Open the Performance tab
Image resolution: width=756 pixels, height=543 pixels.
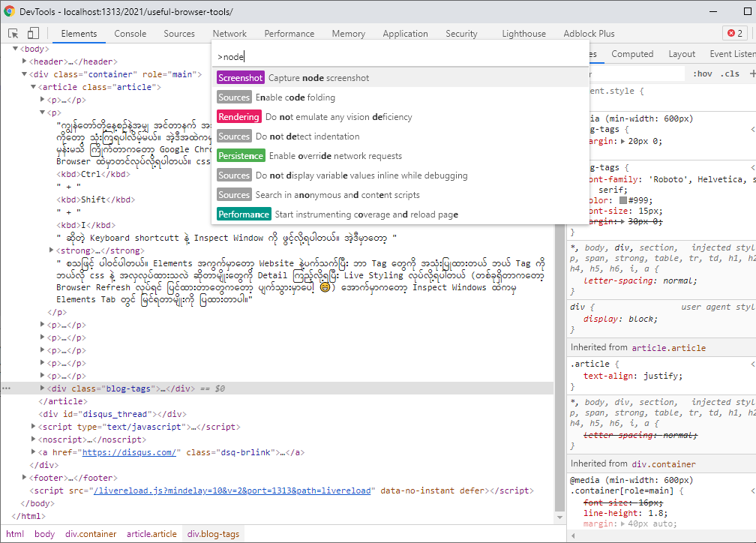coord(289,33)
